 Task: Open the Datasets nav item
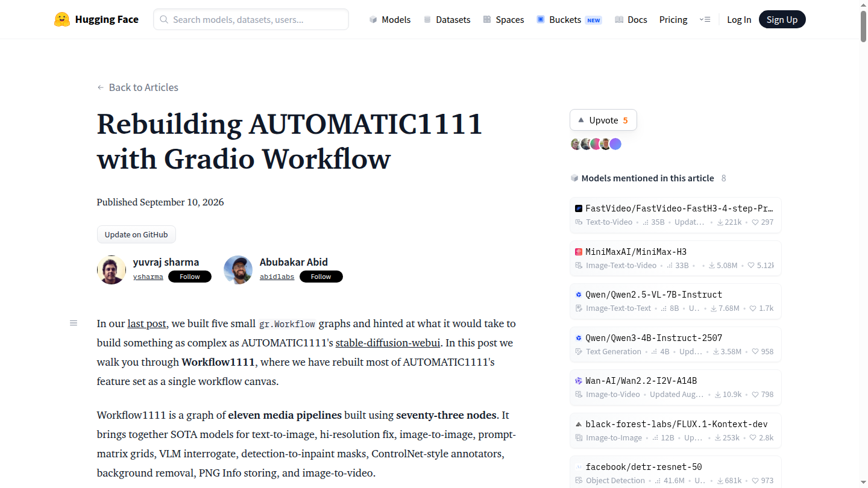coord(447,19)
